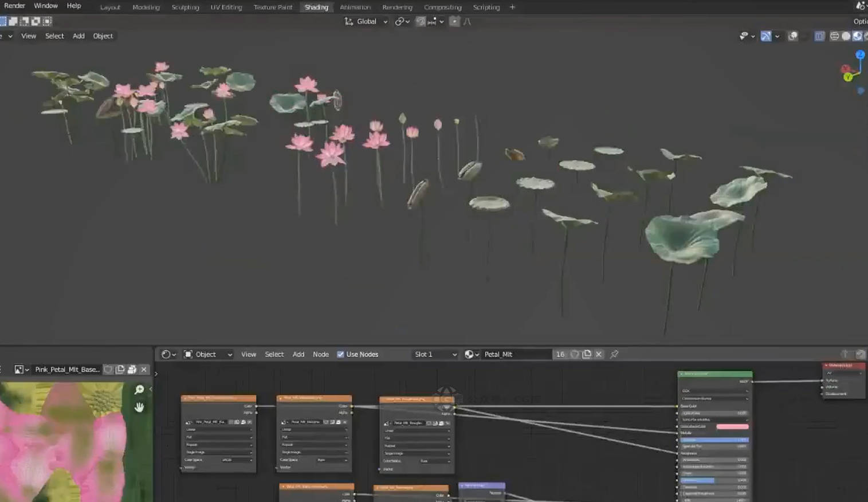Switch to wireframe viewport shading
Image resolution: width=868 pixels, height=502 pixels.
pos(834,36)
